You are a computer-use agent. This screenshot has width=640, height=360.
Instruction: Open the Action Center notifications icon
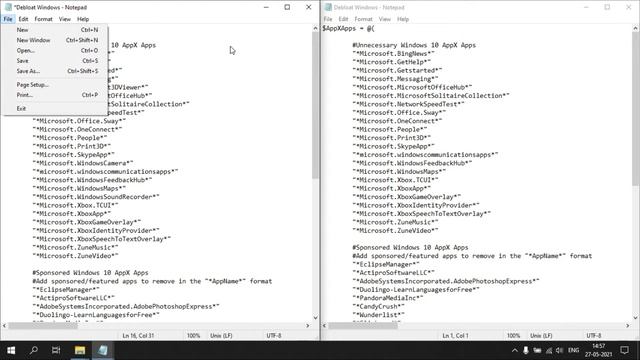(624, 350)
